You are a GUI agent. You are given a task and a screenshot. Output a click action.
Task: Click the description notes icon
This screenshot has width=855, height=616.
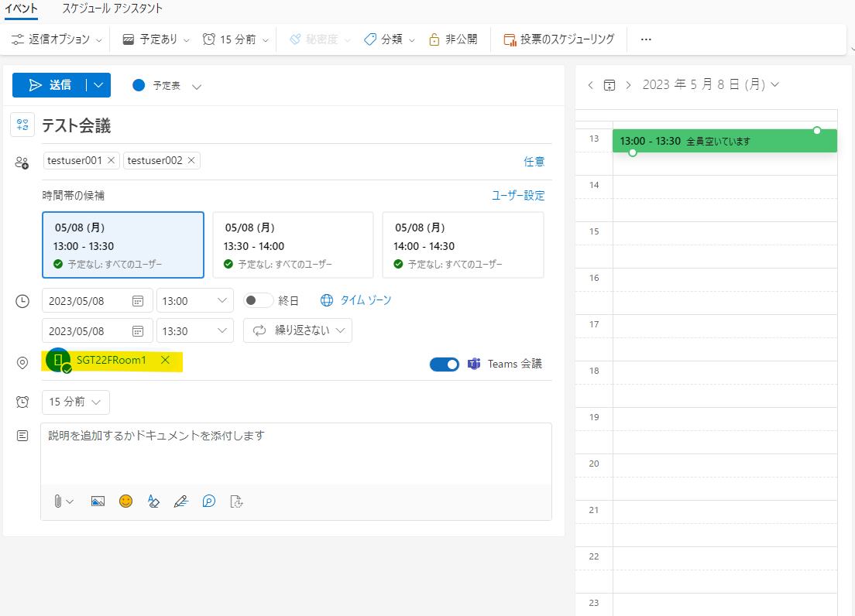[x=22, y=436]
